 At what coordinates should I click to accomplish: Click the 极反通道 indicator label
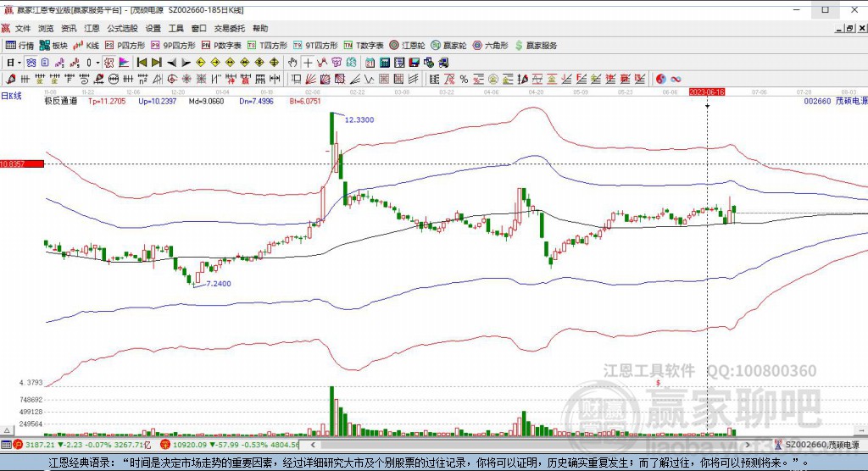[x=61, y=102]
